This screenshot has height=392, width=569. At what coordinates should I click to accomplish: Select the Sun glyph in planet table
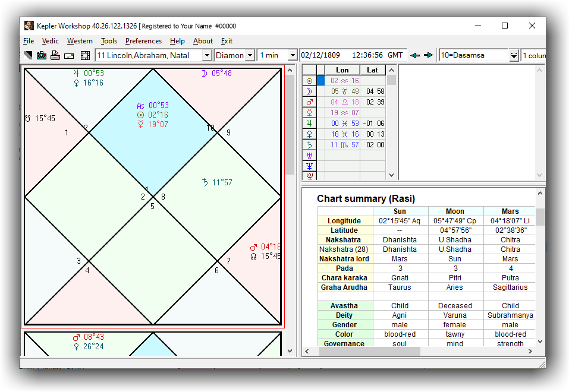click(x=309, y=81)
